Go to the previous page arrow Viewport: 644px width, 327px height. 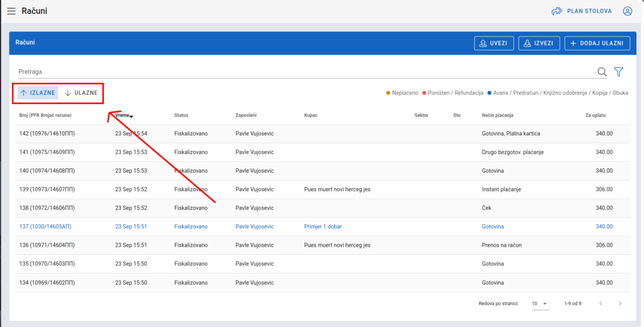point(601,304)
